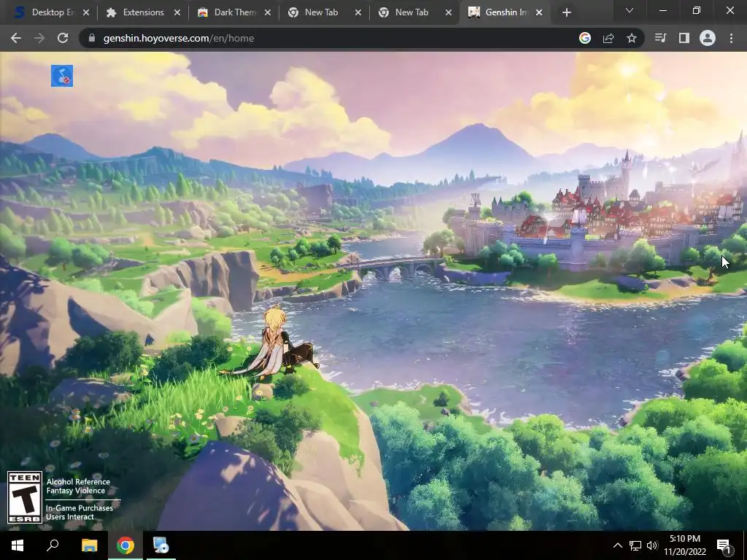The height and width of the screenshot is (560, 747).
Task: Click the Chrome taskbar icon
Action: 125,545
